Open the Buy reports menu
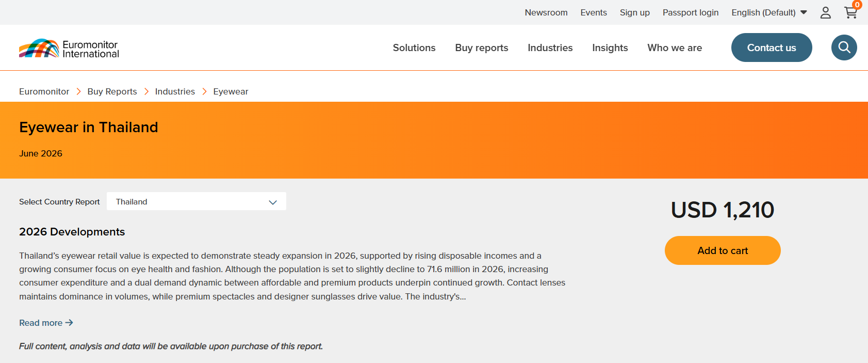The image size is (868, 363). tap(482, 48)
